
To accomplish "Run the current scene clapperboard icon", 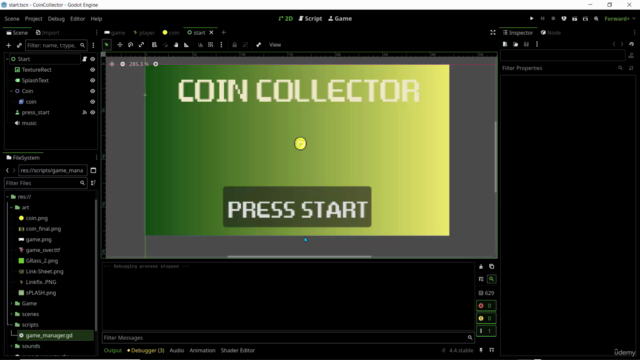I will point(575,19).
